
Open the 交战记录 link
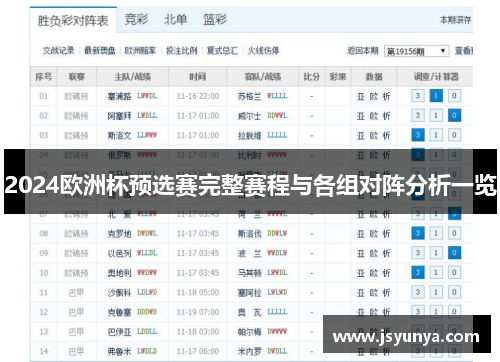point(59,51)
